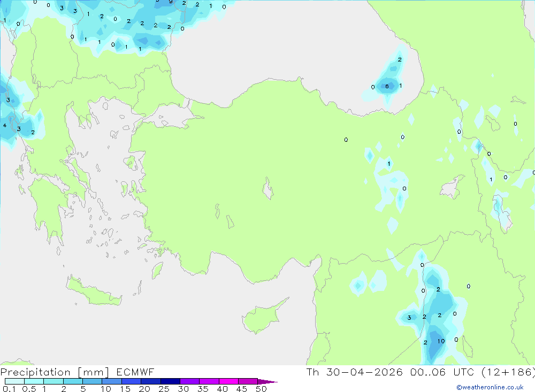Pick the 2–5 mm legend swatch
Image resolution: width=535 pixels, height=392 pixels.
coord(73,381)
